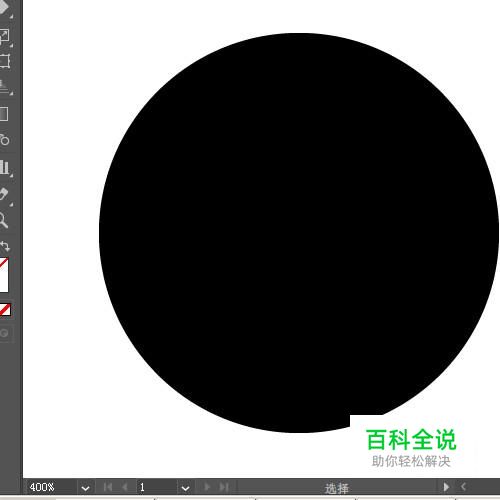500x500 pixels.
Task: Click the horizontal scroll left arrow
Action: point(463,487)
